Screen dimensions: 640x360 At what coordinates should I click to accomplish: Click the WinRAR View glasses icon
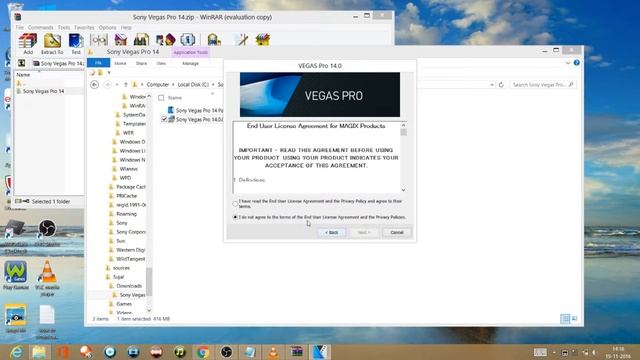click(99, 40)
